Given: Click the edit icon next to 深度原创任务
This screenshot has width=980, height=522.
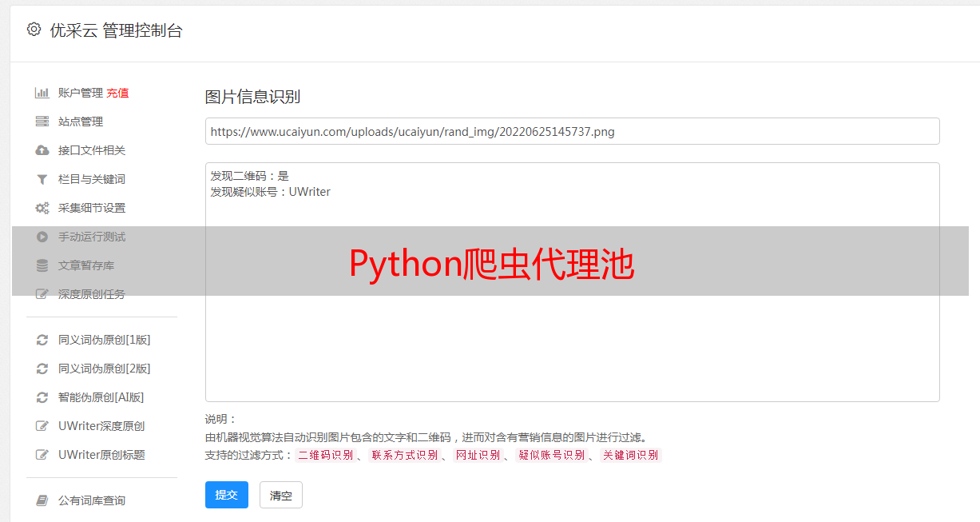Looking at the screenshot, I should tap(42, 294).
